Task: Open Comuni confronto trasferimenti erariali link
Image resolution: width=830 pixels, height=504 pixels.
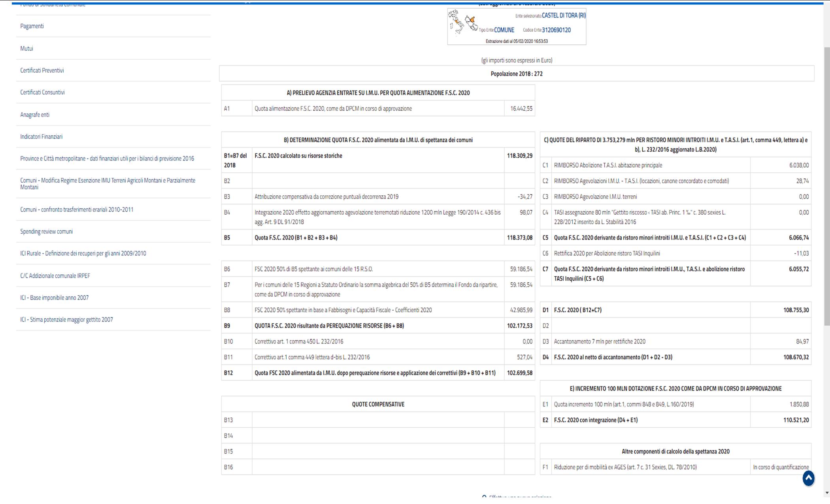Action: point(77,210)
